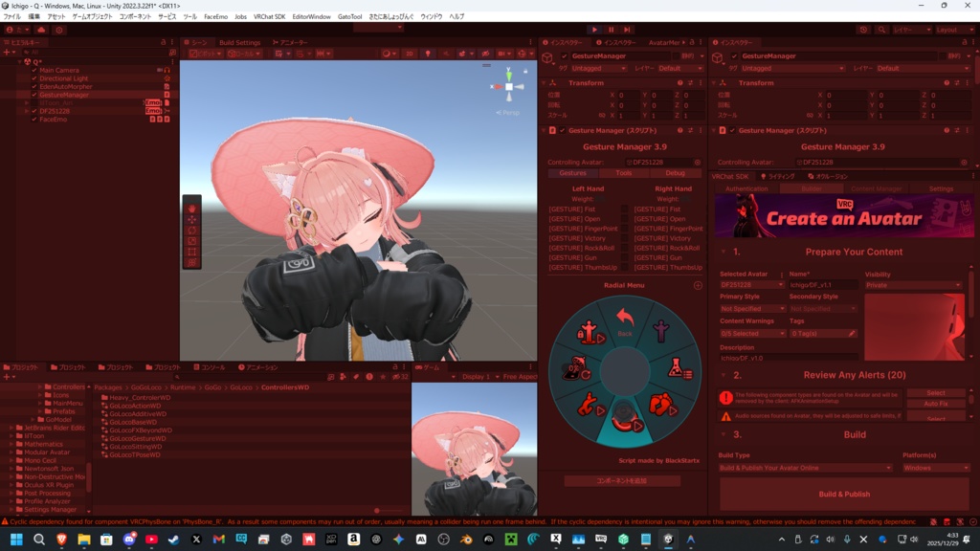The image size is (980, 551).
Task: Toggle FaceEmo active checkbox in hierarchy
Action: 34,120
